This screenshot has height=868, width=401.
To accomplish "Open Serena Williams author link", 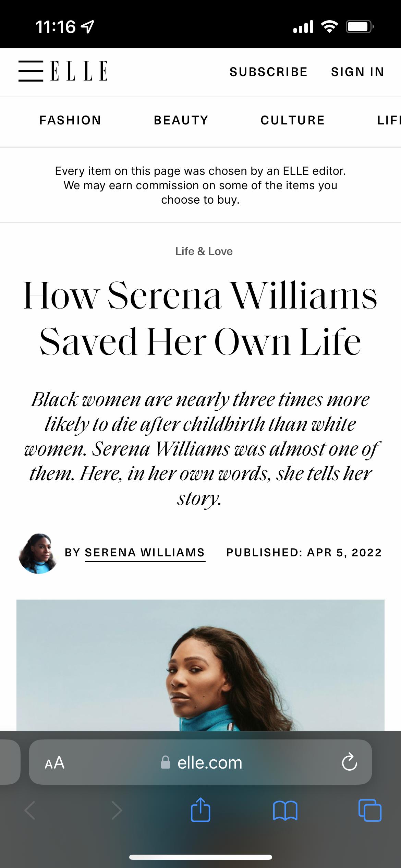I will (145, 553).
